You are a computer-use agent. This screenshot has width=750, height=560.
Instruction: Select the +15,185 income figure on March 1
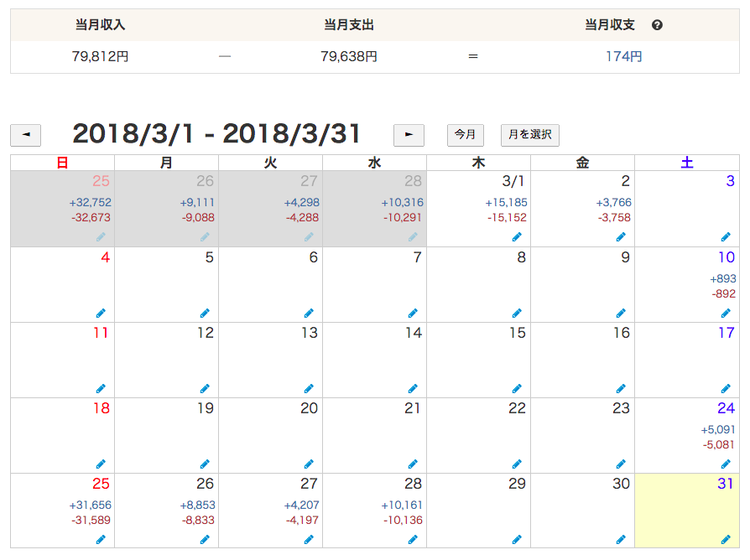[506, 203]
